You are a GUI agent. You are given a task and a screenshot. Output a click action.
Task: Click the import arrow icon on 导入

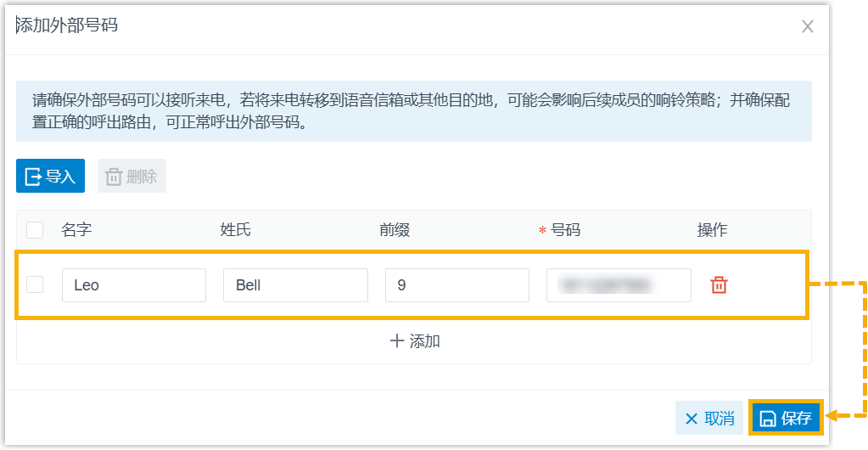tap(33, 177)
